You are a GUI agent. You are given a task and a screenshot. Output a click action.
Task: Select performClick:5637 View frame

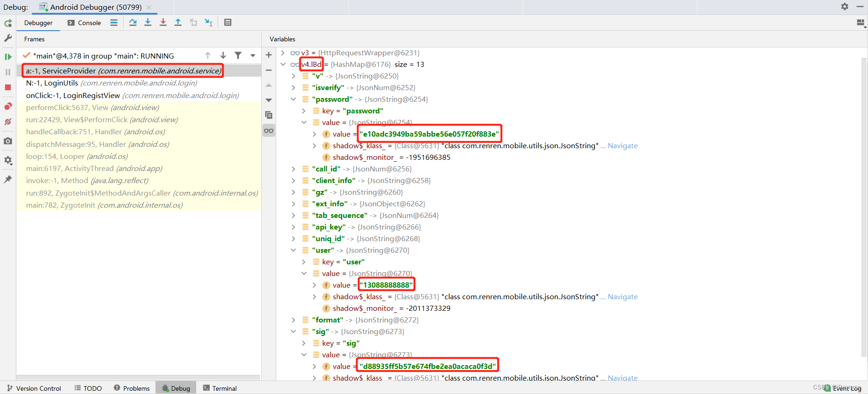pos(139,107)
